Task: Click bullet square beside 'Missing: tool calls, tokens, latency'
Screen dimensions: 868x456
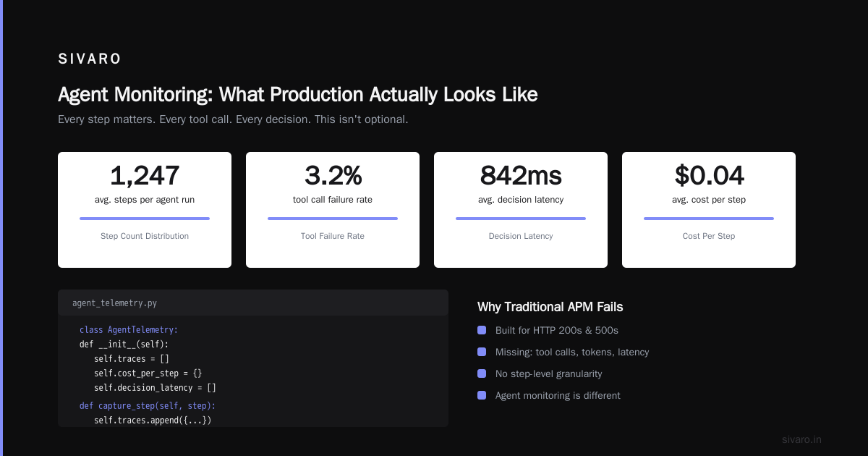Action: click(482, 352)
